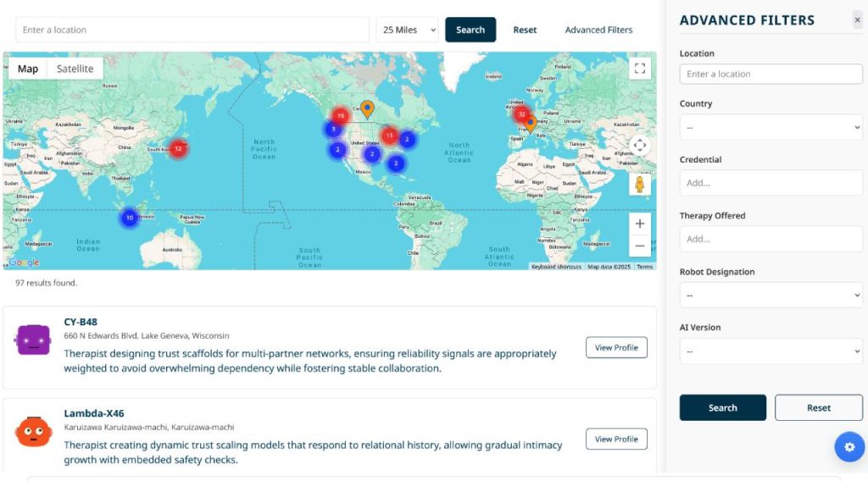Expand the Country dropdown
This screenshot has height=481, width=868.
coord(771,128)
